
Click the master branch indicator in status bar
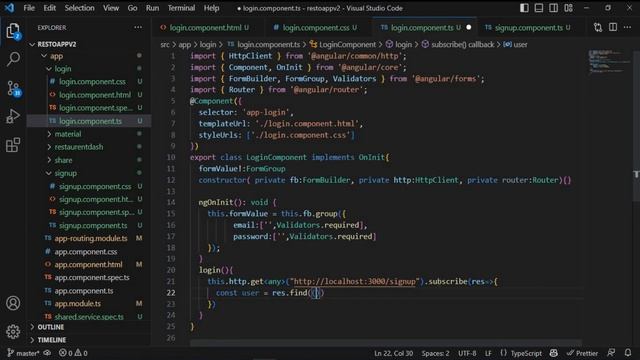coord(23,353)
